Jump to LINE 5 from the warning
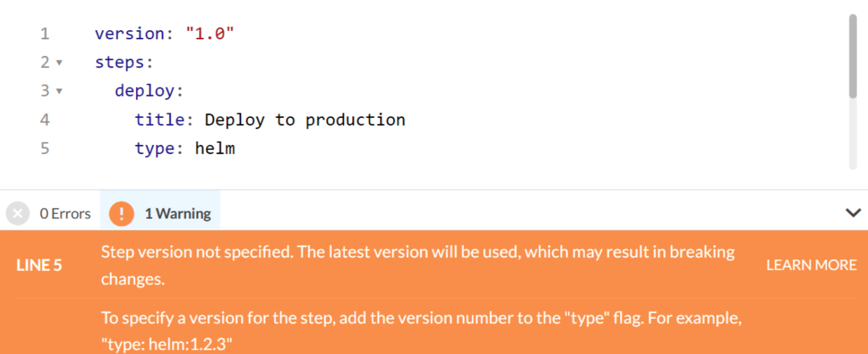The height and width of the screenshot is (354, 868). click(39, 265)
